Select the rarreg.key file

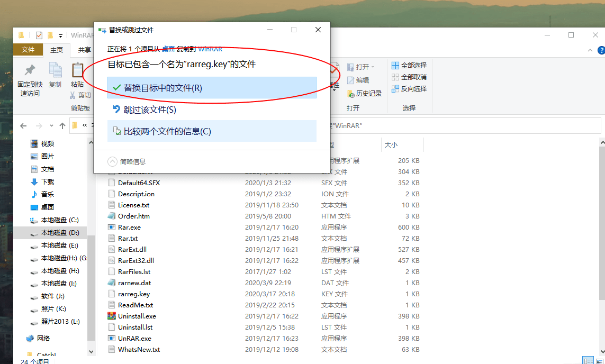(x=134, y=294)
